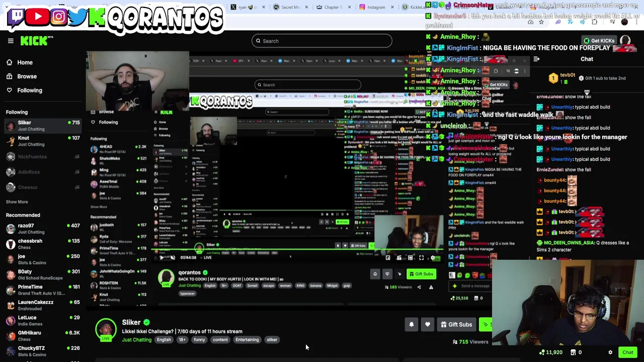Click the report warning icon beside 183 Viewers

pyautogui.click(x=431, y=287)
